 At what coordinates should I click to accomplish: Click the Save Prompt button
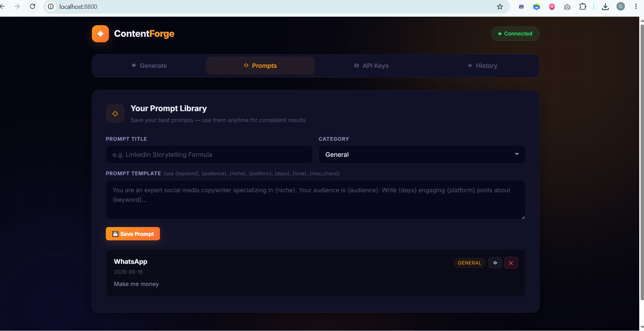point(133,234)
